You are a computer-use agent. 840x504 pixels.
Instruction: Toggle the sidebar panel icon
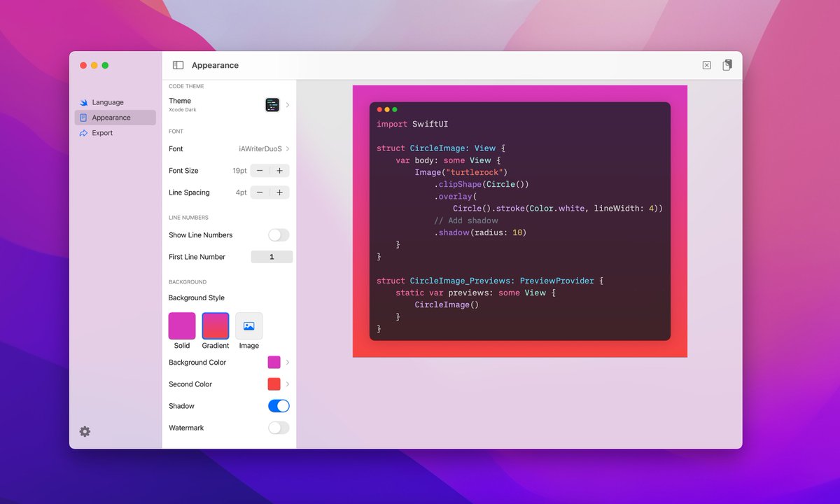[178, 65]
